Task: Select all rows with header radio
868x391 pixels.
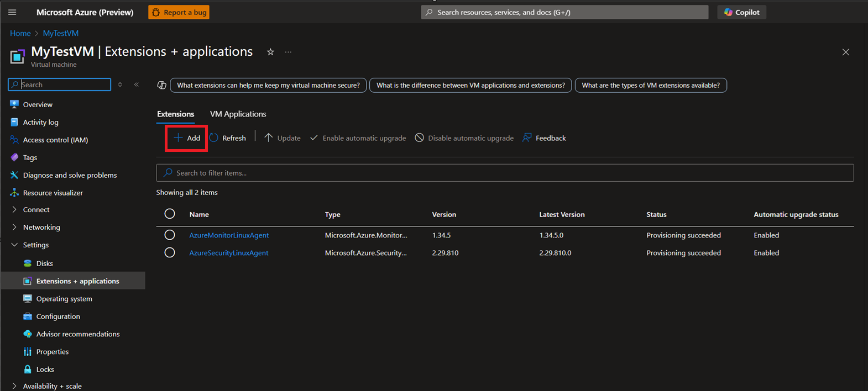Action: pyautogui.click(x=170, y=214)
